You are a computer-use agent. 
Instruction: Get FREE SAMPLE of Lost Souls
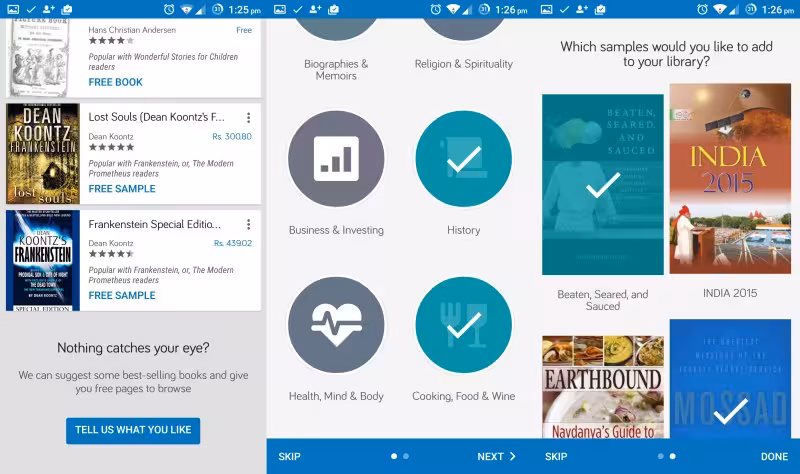[122, 189]
